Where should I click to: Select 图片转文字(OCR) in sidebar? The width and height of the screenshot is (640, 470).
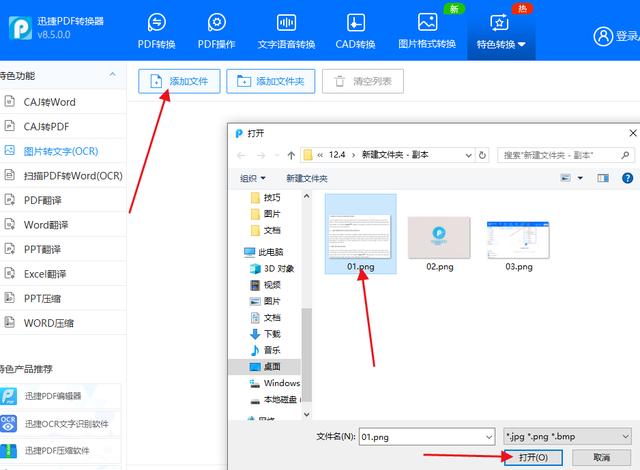pyautogui.click(x=61, y=151)
